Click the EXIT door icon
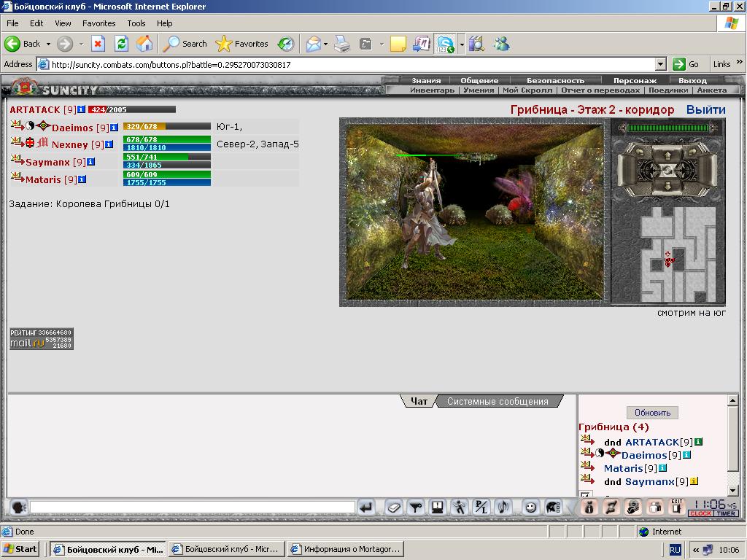 (x=677, y=507)
